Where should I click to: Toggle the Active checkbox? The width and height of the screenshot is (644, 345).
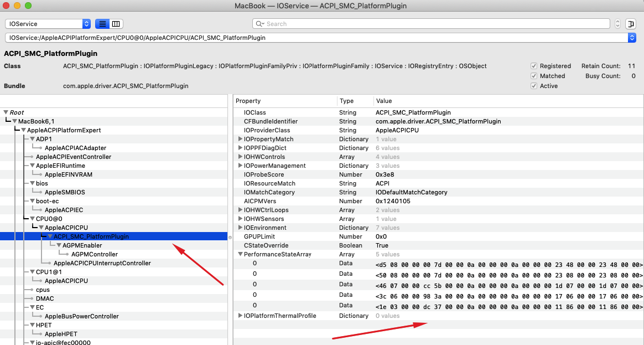534,86
